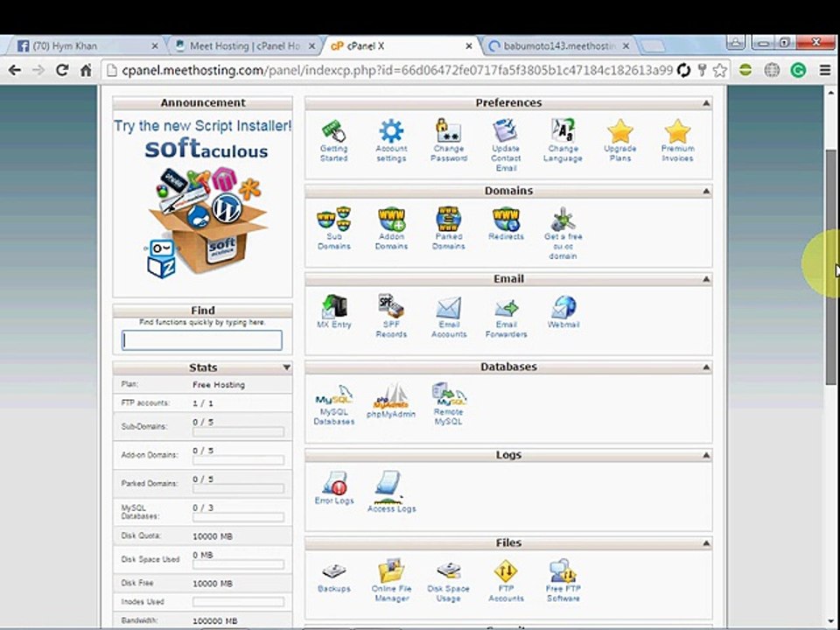The image size is (840, 630).
Task: Click the URL address bar
Action: pyautogui.click(x=396, y=70)
